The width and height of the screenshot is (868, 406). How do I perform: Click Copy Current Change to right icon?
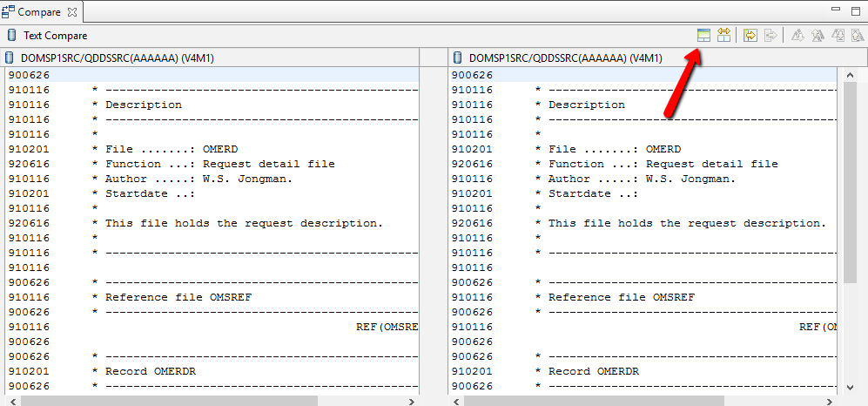(x=770, y=35)
